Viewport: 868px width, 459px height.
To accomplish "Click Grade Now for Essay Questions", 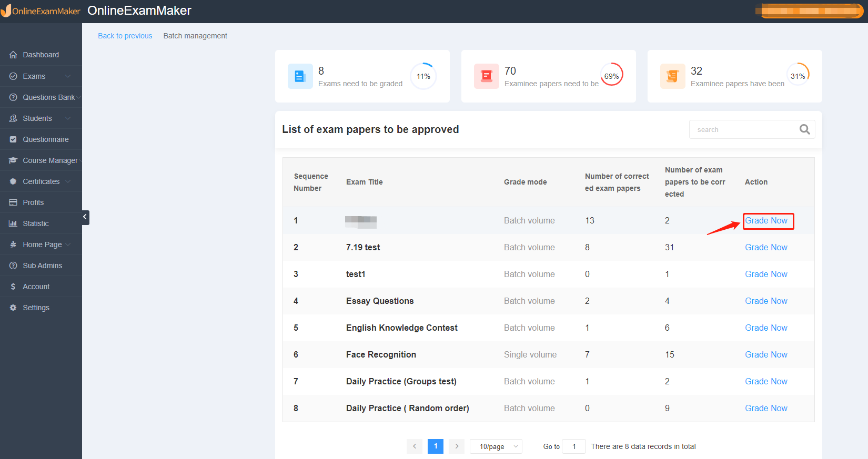I will [x=766, y=301].
